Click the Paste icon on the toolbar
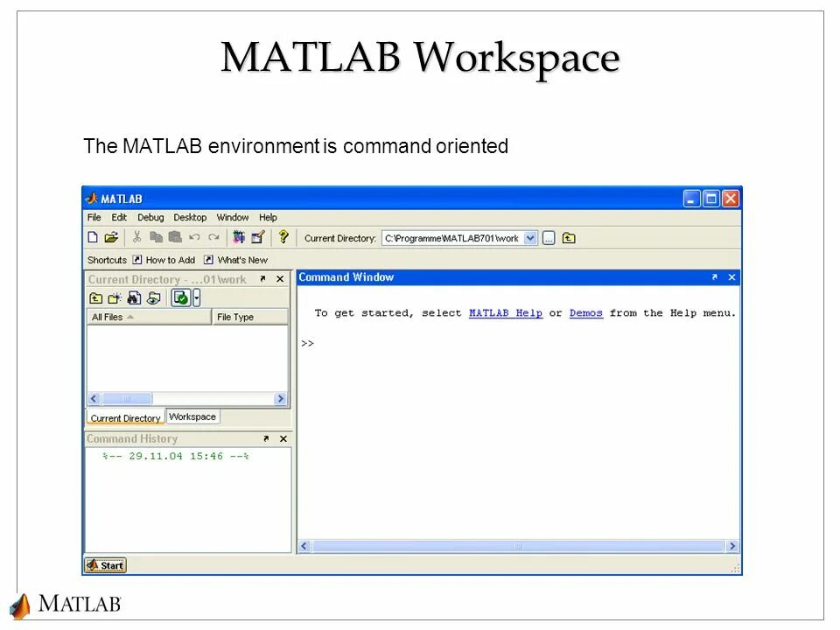 [177, 237]
